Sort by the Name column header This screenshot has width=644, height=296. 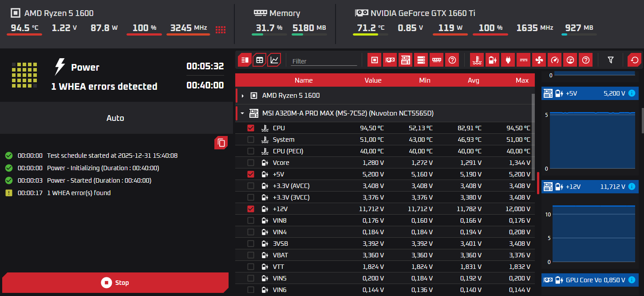pyautogui.click(x=304, y=80)
